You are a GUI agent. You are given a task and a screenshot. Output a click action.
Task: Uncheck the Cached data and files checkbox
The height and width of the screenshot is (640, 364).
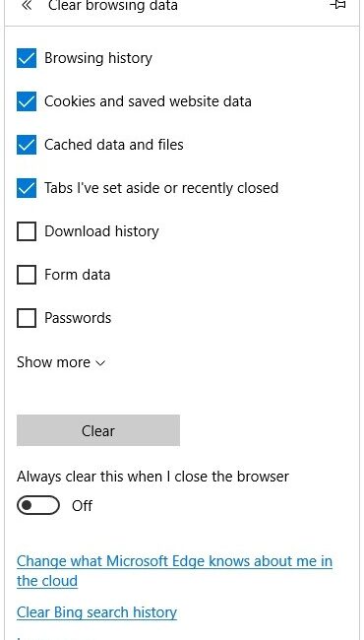[x=27, y=145]
